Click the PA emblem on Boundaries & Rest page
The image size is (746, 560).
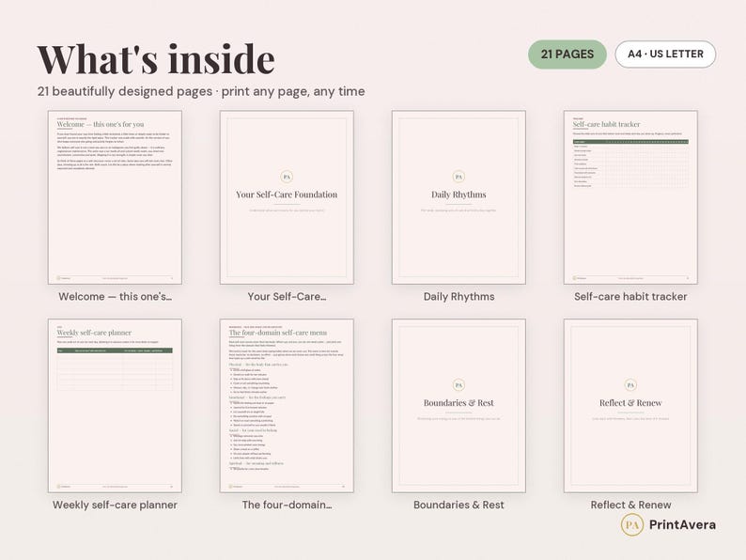[x=458, y=385]
